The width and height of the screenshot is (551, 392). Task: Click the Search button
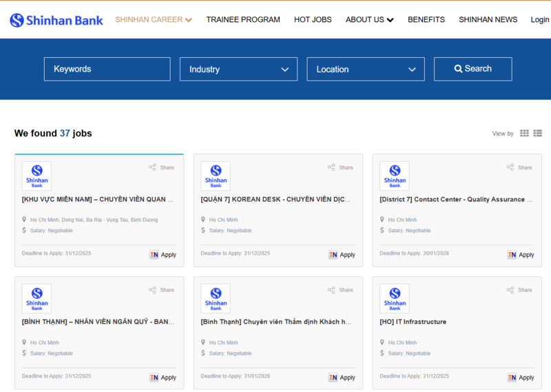click(472, 69)
